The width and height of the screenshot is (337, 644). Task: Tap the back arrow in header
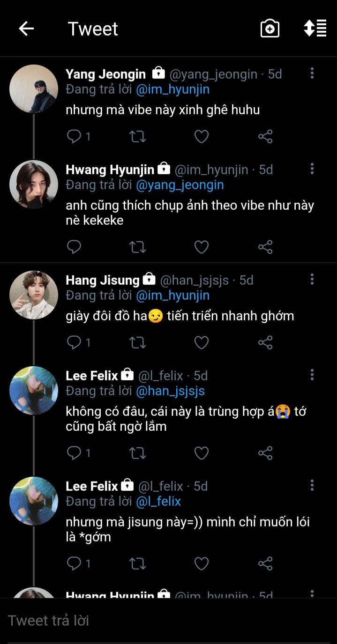click(x=26, y=29)
